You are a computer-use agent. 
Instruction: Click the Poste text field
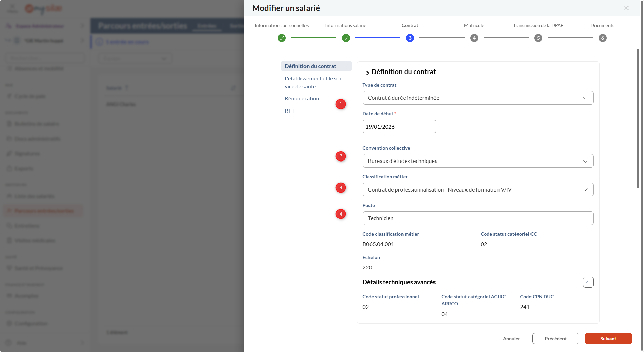click(x=478, y=218)
